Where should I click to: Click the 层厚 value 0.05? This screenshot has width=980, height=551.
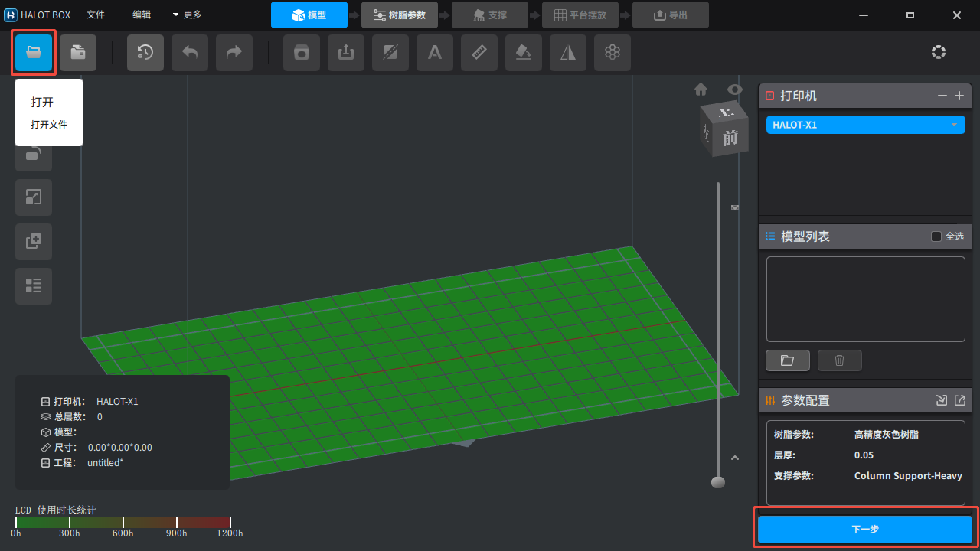pyautogui.click(x=864, y=455)
